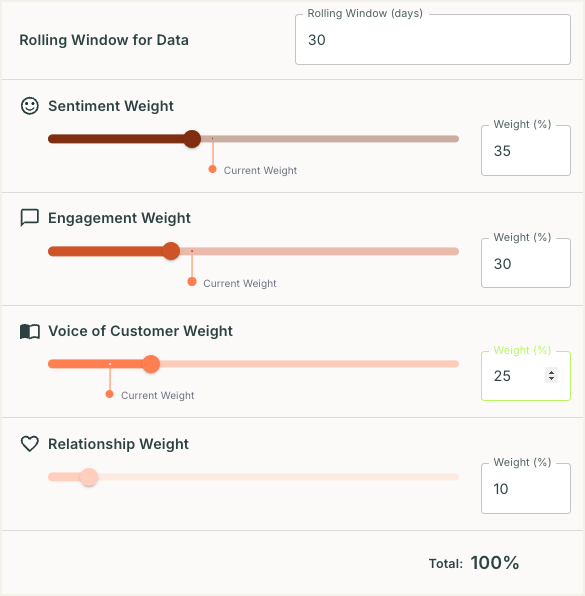
Task: Click the Total 100% value
Action: [495, 563]
